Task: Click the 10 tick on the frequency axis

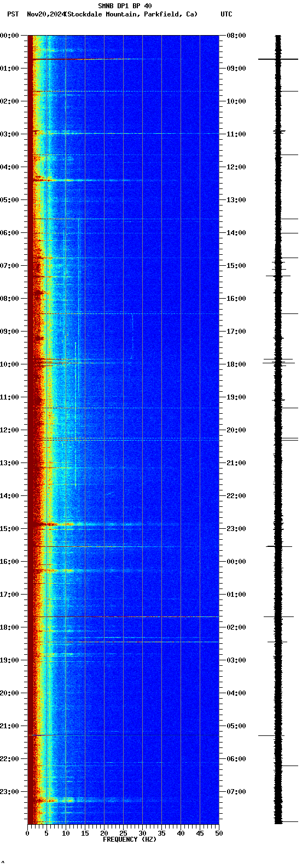Action: tap(66, 833)
